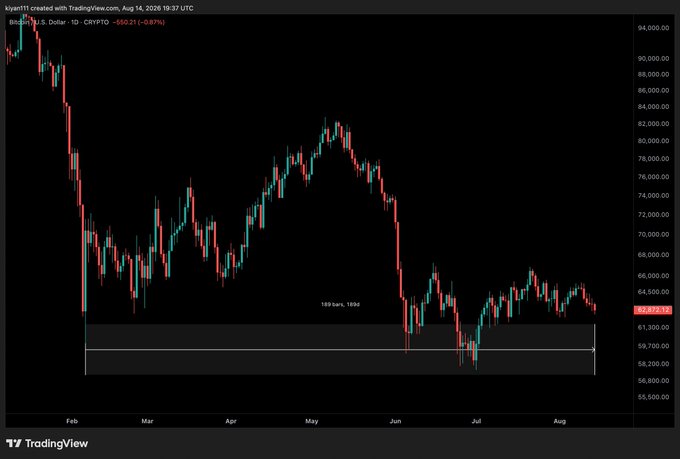This screenshot has width=680, height=459.
Task: Click the Feb label on time axis
Action: coord(72,421)
